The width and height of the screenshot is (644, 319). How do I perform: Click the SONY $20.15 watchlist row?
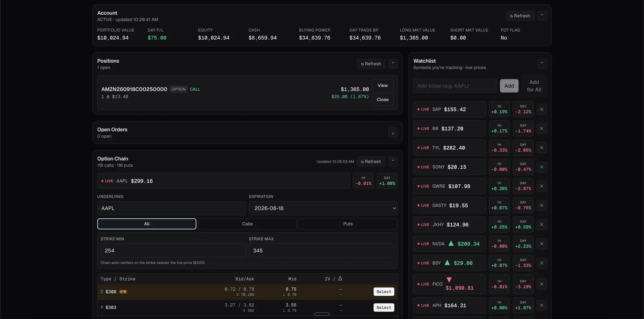point(449,167)
